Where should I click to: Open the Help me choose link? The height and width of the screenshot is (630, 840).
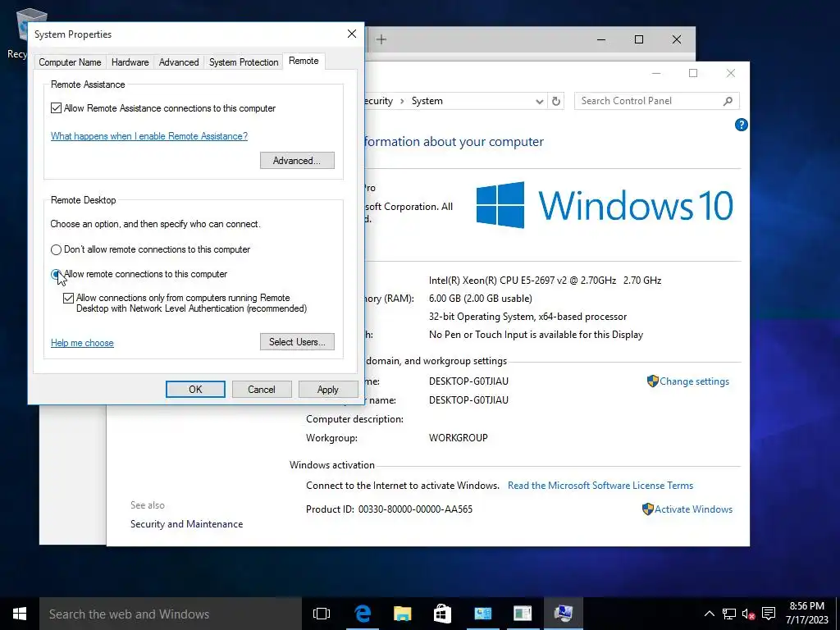(x=82, y=343)
